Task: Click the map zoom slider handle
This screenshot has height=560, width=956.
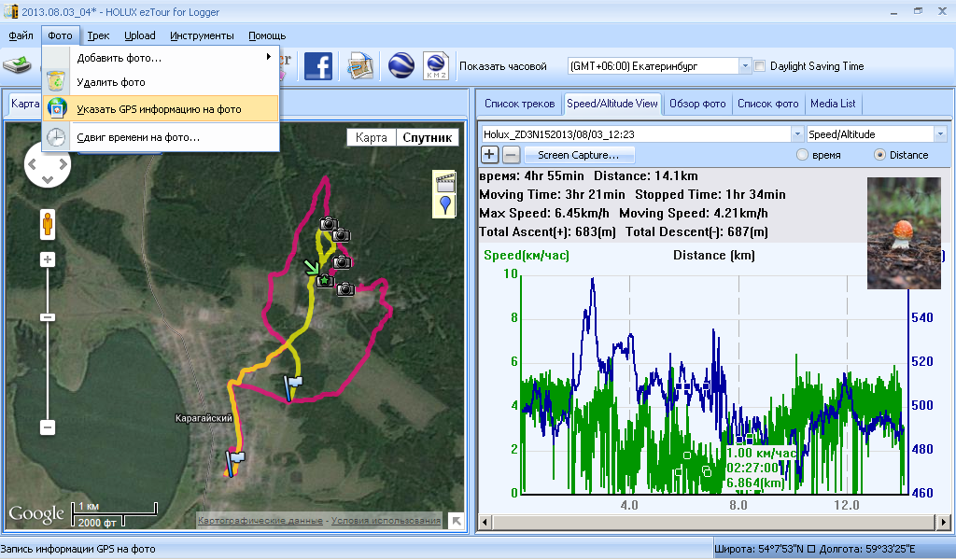Action: (x=48, y=317)
